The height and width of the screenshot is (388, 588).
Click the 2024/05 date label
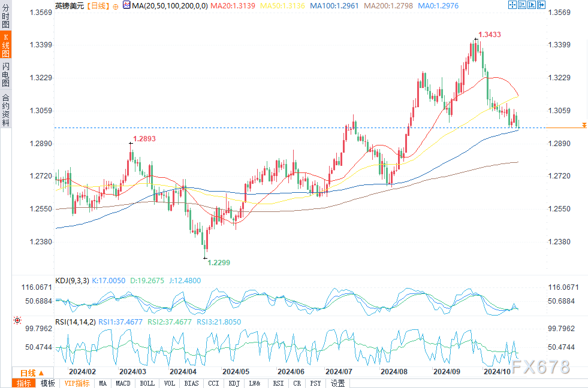coord(236,371)
